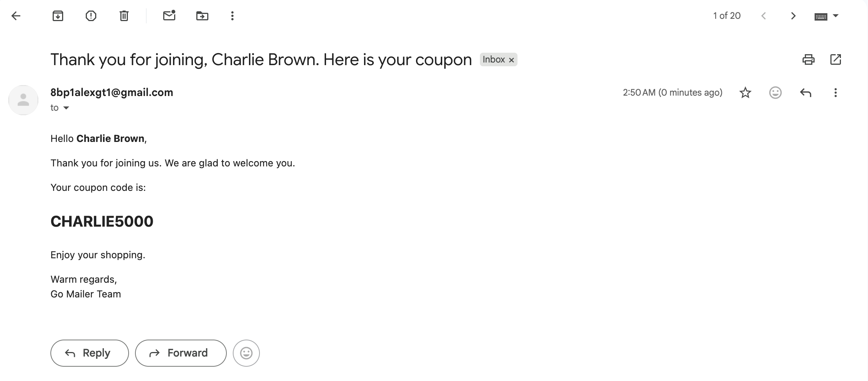Open the Move to folder icon
The image size is (868, 381).
coord(202,16)
